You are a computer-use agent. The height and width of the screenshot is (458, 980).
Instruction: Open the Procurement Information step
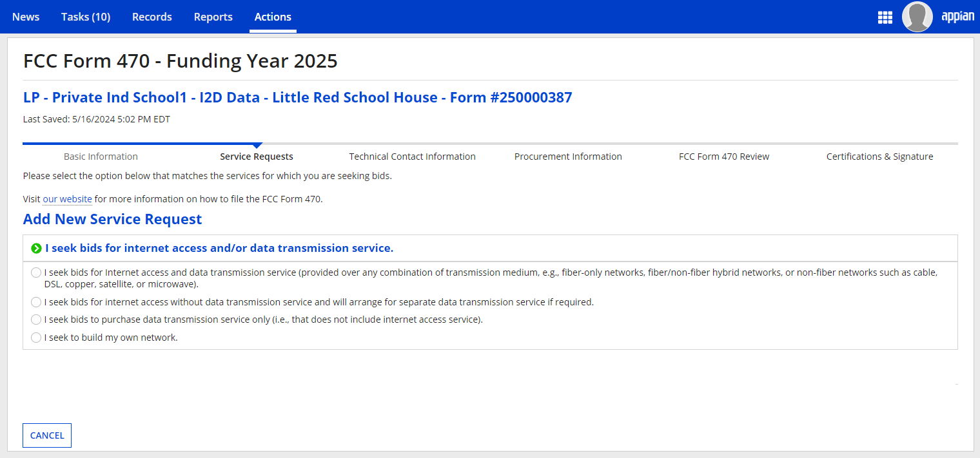click(568, 157)
